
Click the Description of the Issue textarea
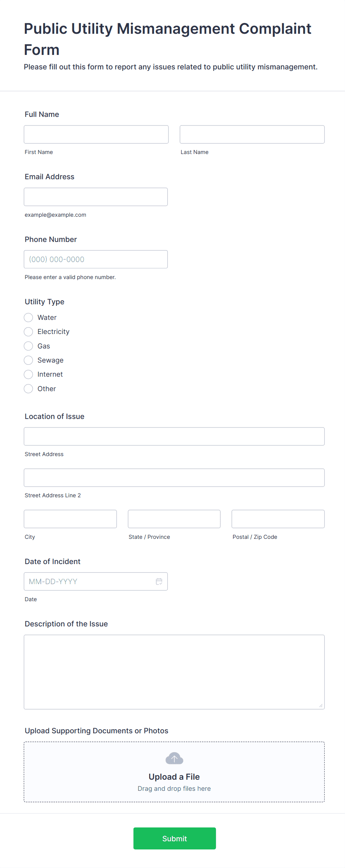174,672
